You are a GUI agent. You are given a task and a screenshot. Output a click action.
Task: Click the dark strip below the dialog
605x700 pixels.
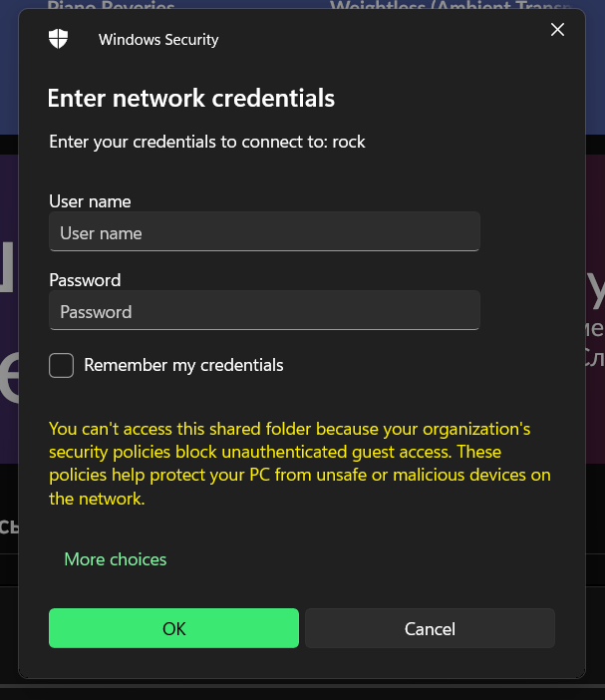tap(303, 690)
